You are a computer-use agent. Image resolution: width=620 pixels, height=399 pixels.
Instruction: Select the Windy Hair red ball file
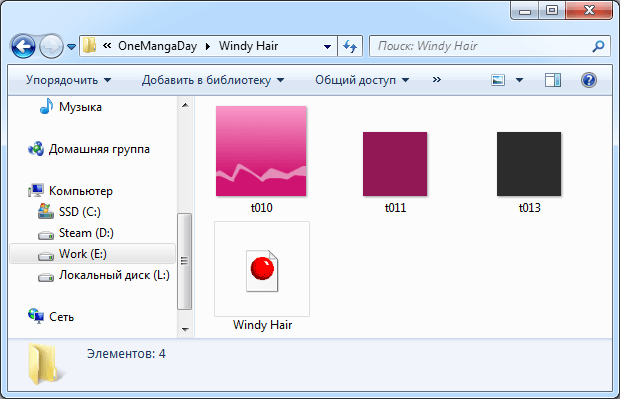pos(262,269)
